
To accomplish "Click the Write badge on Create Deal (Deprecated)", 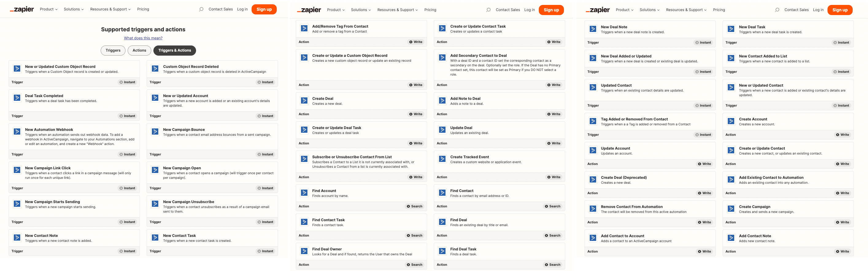I will (704, 193).
